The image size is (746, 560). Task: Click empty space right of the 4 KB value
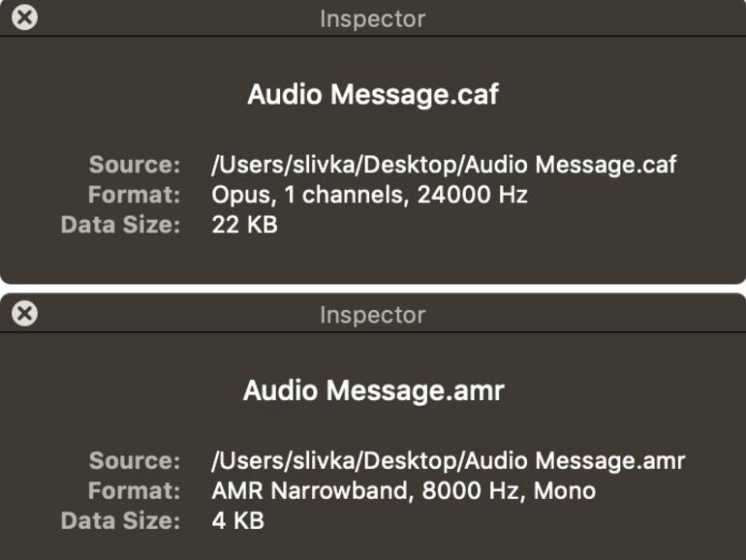coord(484,521)
